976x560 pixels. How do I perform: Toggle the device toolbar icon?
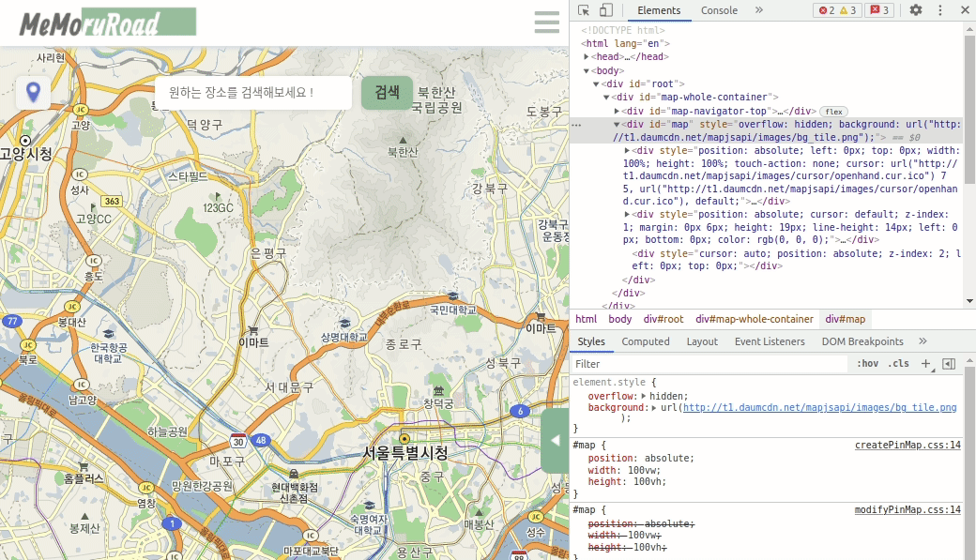click(x=605, y=10)
